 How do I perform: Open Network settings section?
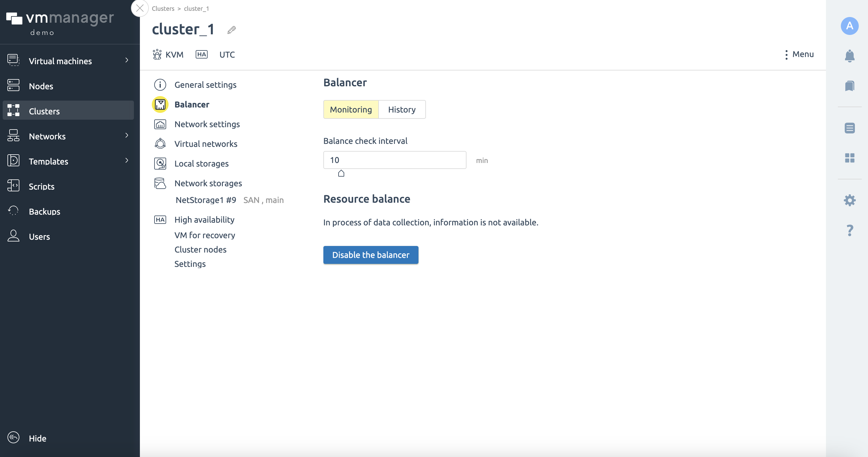click(207, 124)
